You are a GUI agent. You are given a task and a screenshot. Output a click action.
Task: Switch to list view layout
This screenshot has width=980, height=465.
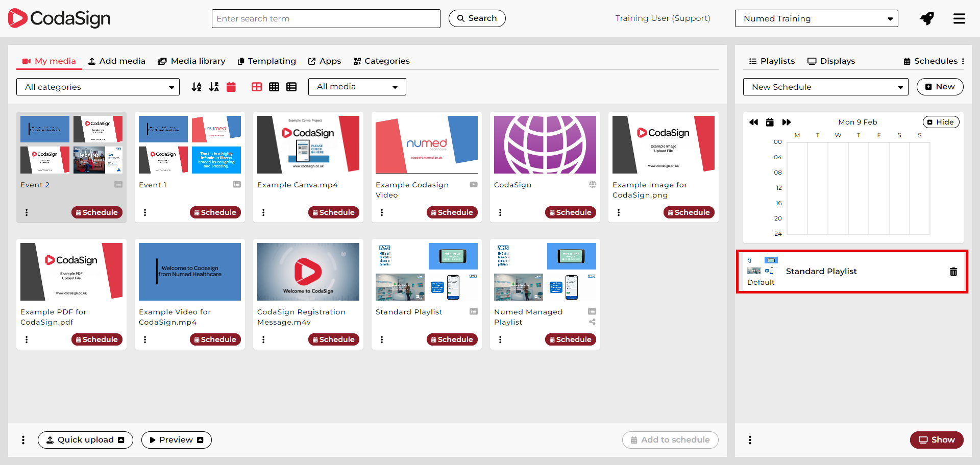coord(291,87)
